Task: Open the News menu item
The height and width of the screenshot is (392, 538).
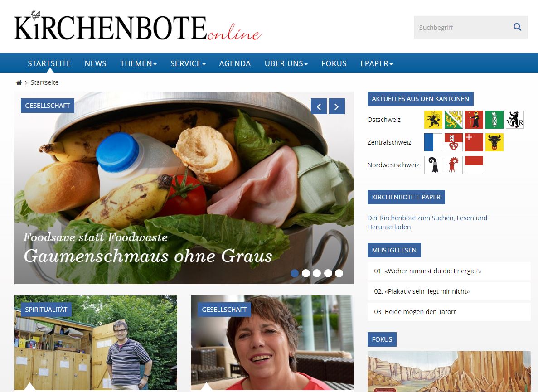Action: pyautogui.click(x=95, y=63)
